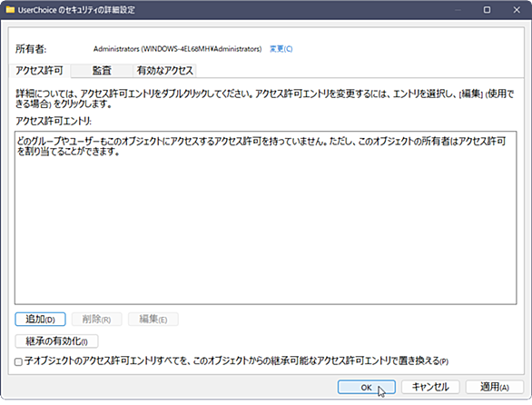Click the disabled 編集(E) button
Viewport: 532px width, 405px height.
pyautogui.click(x=153, y=319)
